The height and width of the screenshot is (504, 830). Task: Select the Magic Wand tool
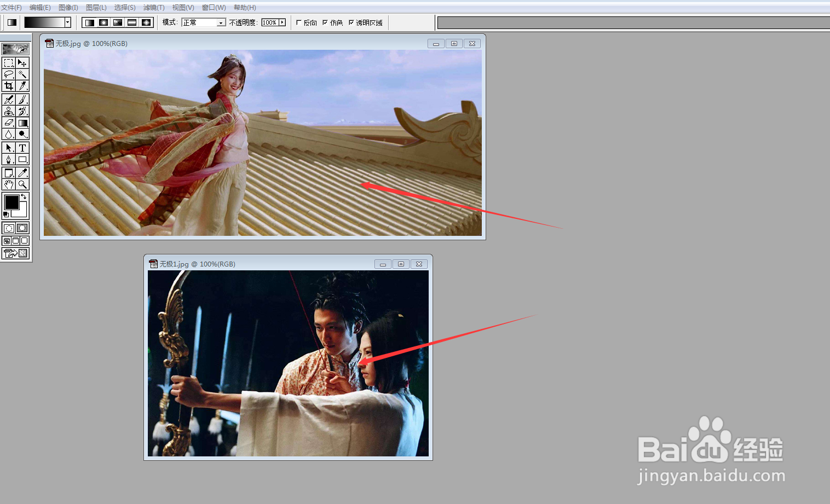[x=22, y=74]
